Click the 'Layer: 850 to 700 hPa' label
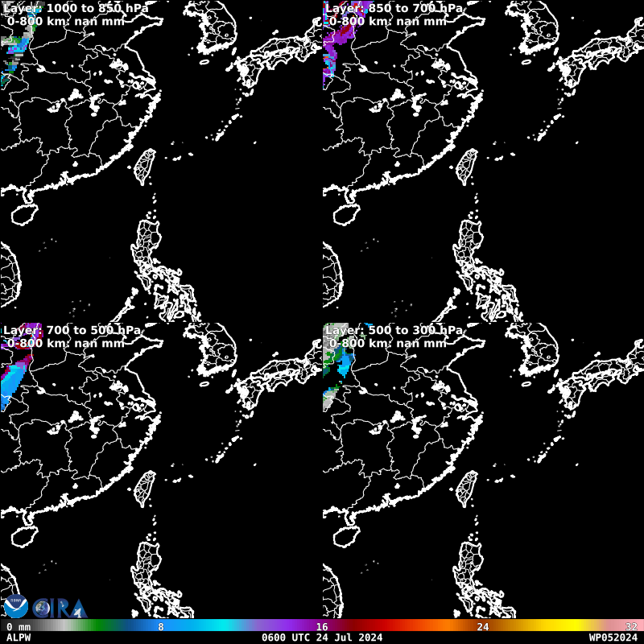This screenshot has width=644, height=644. pyautogui.click(x=394, y=8)
